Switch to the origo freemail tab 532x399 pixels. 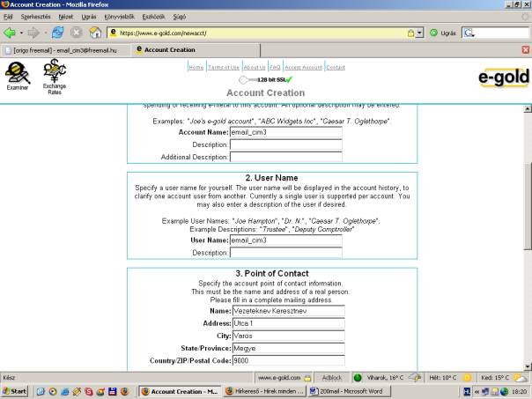pyautogui.click(x=62, y=50)
